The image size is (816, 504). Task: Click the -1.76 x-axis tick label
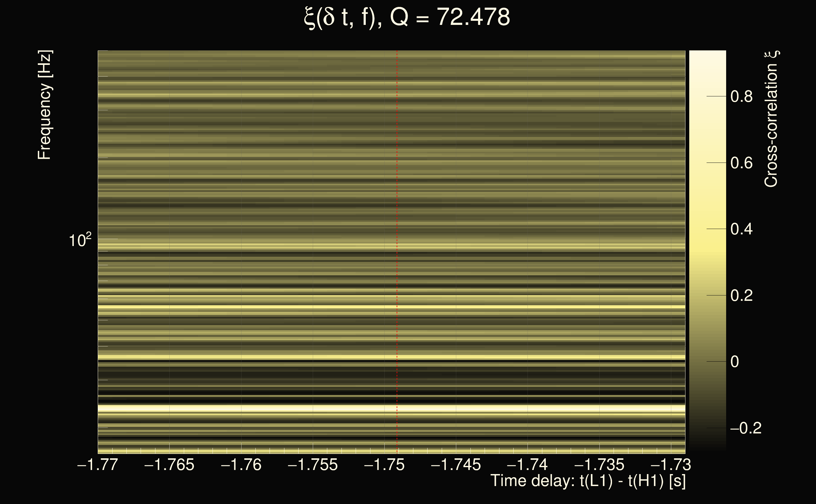pos(241,465)
